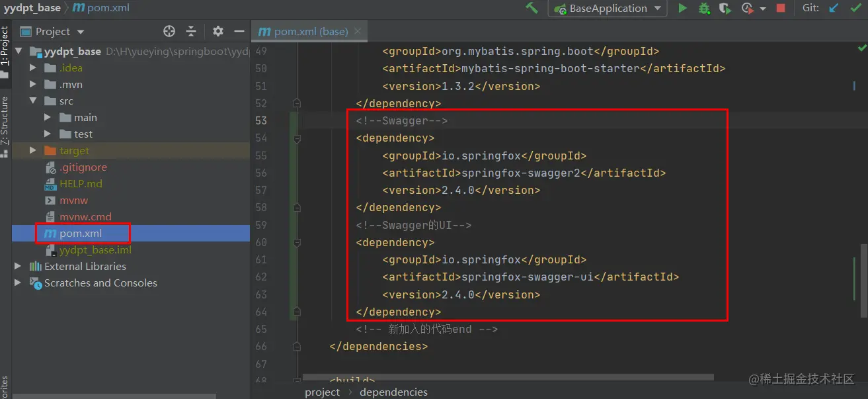Screen dimensions: 868x399
Task: Click 'project' in the XML breadcrumb
Action: pyautogui.click(x=322, y=392)
